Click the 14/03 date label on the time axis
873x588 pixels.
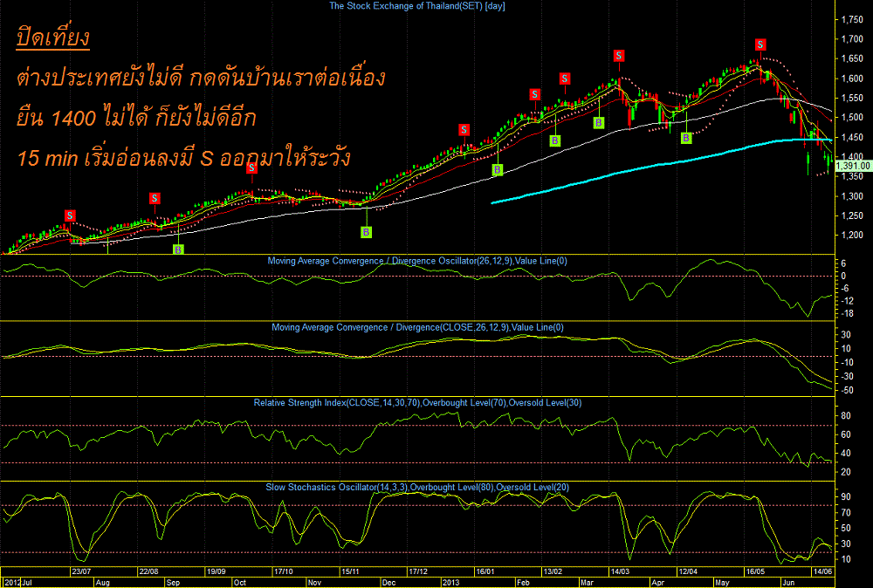pos(620,571)
